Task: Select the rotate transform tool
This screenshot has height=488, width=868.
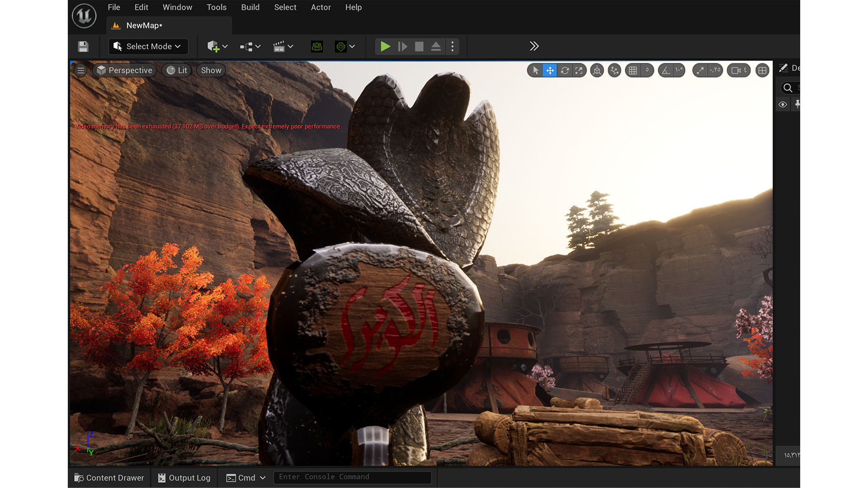Action: point(565,70)
